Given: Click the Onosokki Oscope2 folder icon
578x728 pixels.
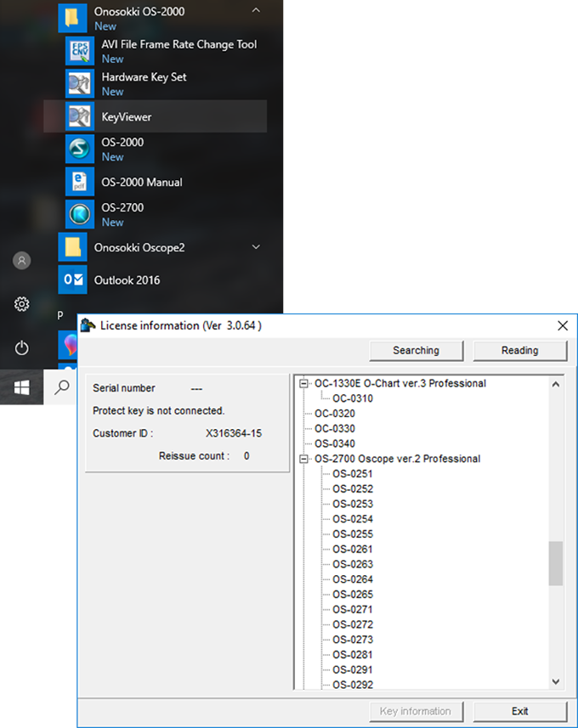Looking at the screenshot, I should tap(72, 247).
